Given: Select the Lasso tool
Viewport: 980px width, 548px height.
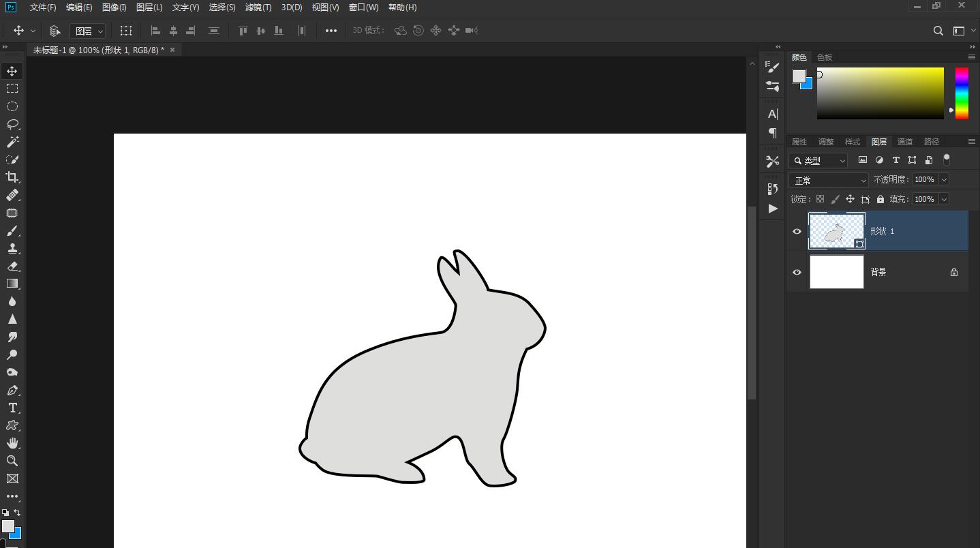Looking at the screenshot, I should click(x=12, y=124).
